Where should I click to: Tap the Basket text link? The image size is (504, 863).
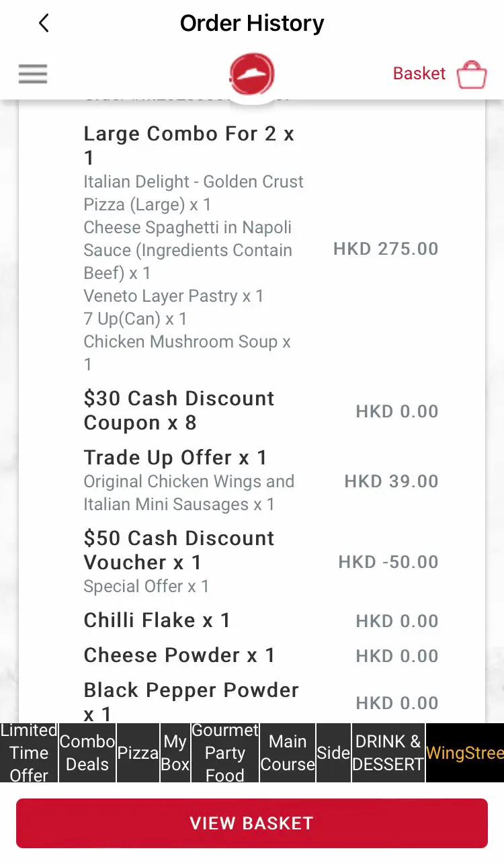419,73
